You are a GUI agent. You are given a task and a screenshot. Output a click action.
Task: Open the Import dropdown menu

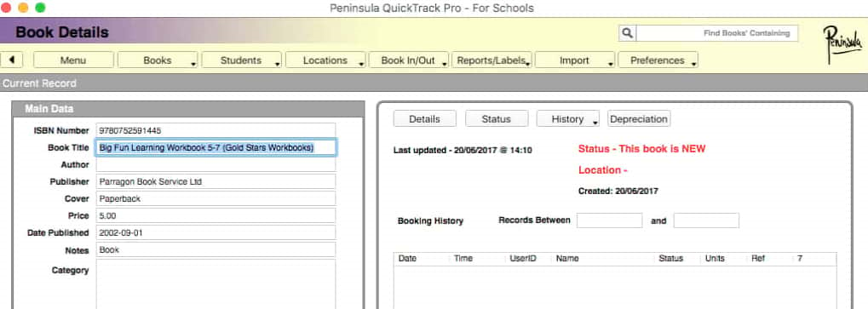click(x=575, y=60)
